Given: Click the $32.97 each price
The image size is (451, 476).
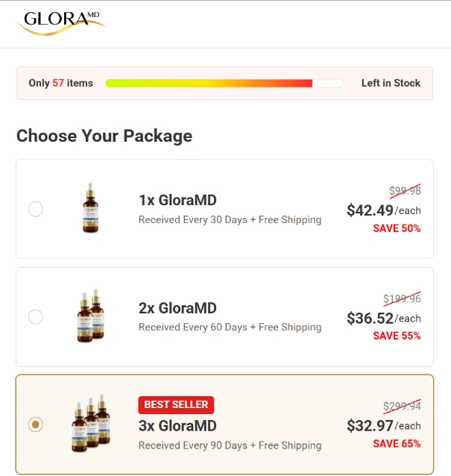Looking at the screenshot, I should 383,427.
